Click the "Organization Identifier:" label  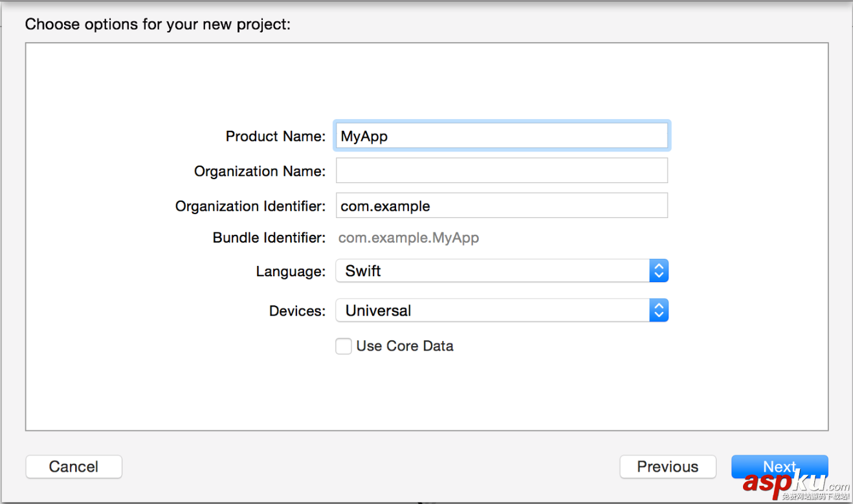[x=250, y=206]
